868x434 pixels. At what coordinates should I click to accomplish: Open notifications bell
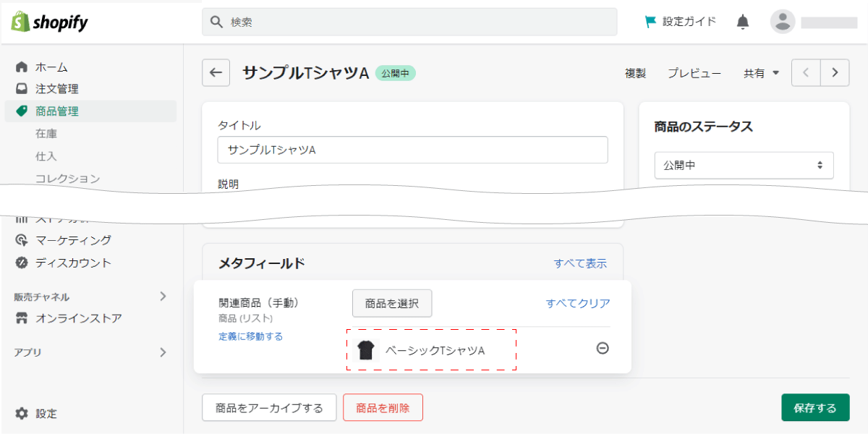tap(743, 22)
